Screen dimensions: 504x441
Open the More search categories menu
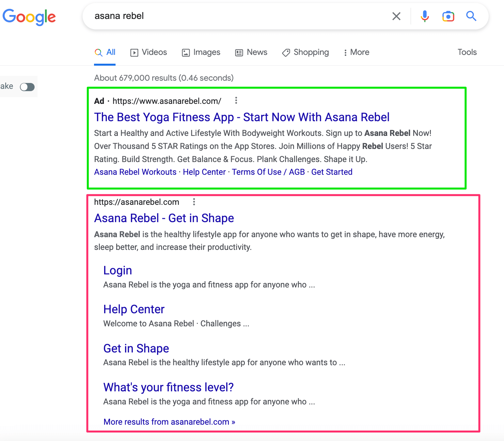pos(356,52)
